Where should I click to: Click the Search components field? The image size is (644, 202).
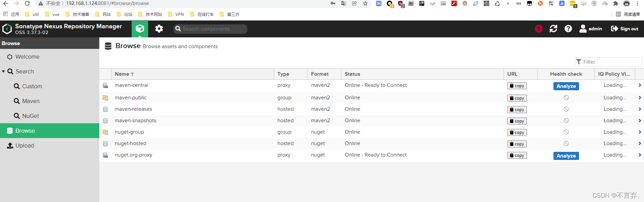pos(210,29)
